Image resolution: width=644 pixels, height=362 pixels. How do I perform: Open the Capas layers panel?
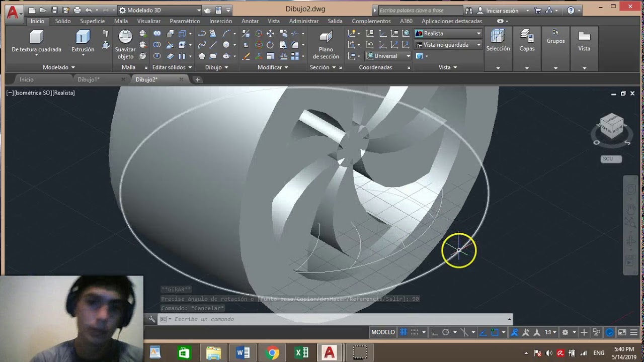click(527, 41)
